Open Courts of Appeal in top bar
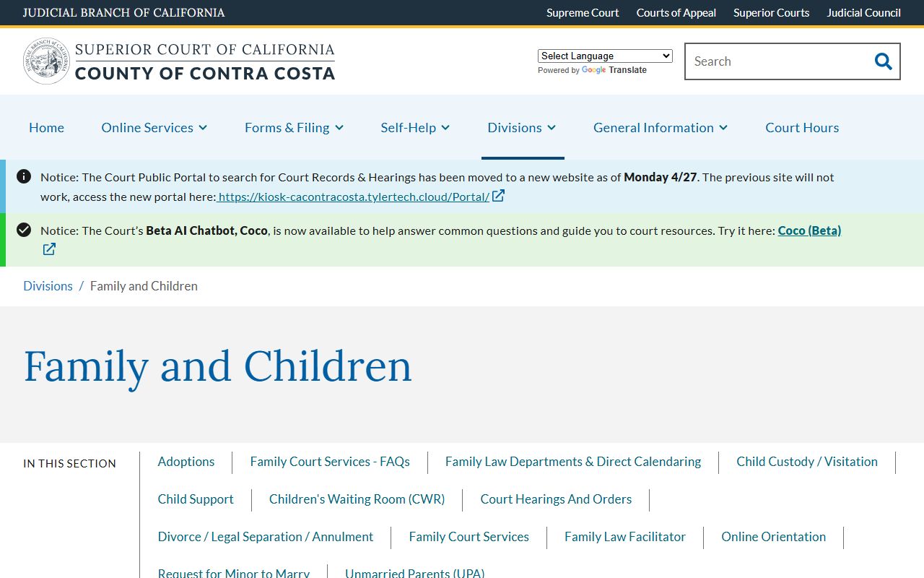Image resolution: width=924 pixels, height=578 pixels. click(676, 12)
